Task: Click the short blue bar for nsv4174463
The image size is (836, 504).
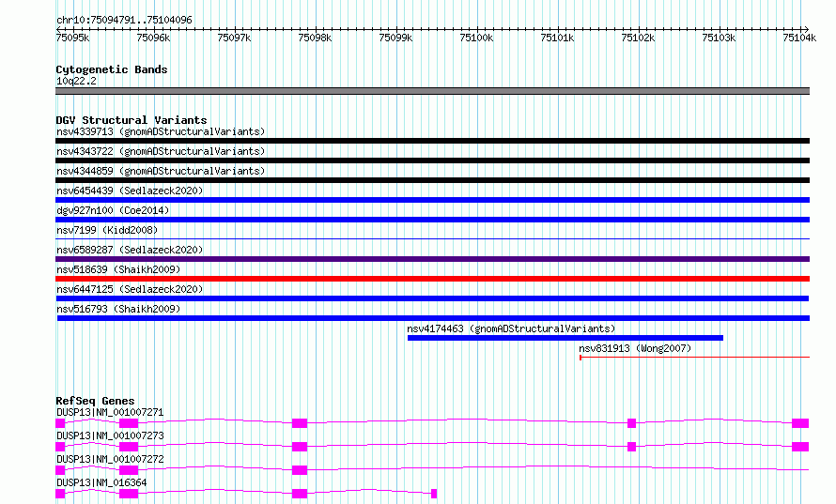Action: pos(565,338)
